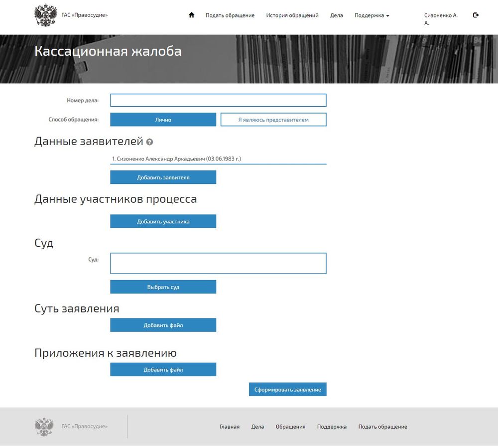Click inside the Суд text area

coord(218,263)
